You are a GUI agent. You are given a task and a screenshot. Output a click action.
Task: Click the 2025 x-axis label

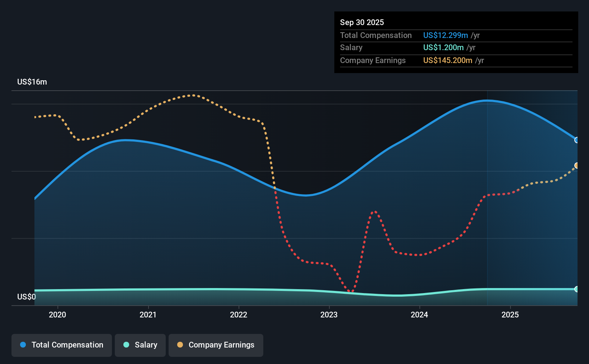click(x=510, y=315)
